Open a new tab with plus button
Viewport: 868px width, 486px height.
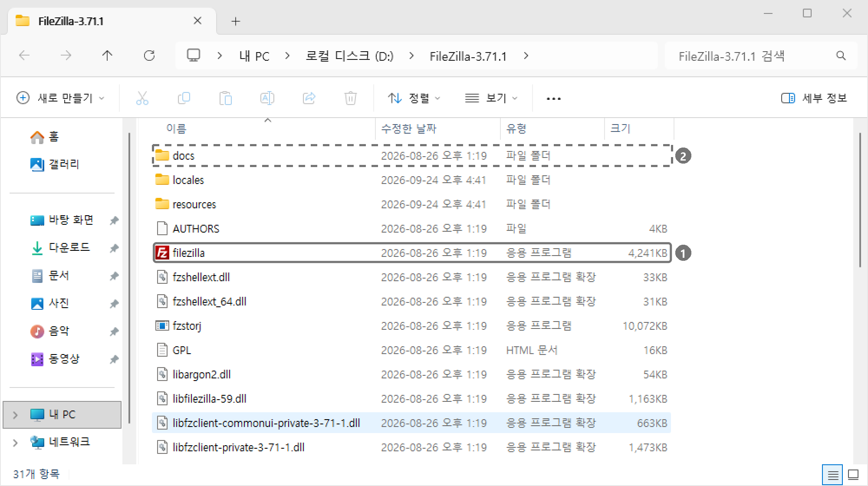click(236, 21)
